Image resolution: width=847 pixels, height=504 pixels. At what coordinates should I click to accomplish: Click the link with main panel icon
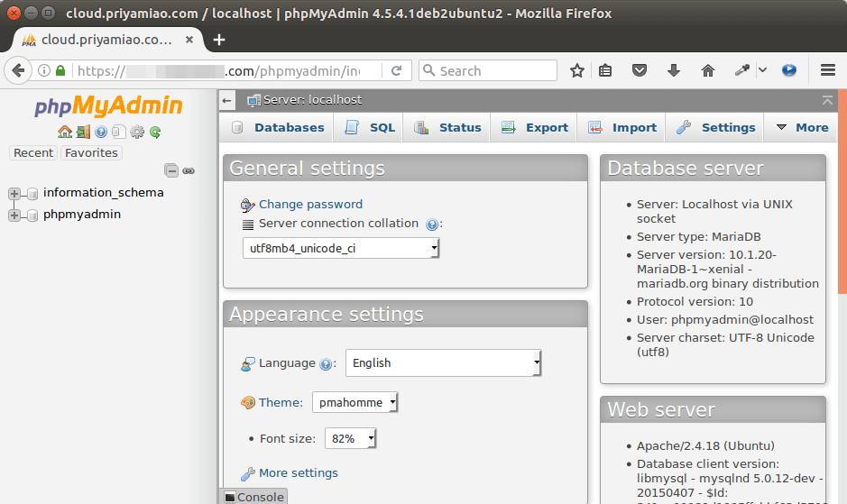[189, 170]
